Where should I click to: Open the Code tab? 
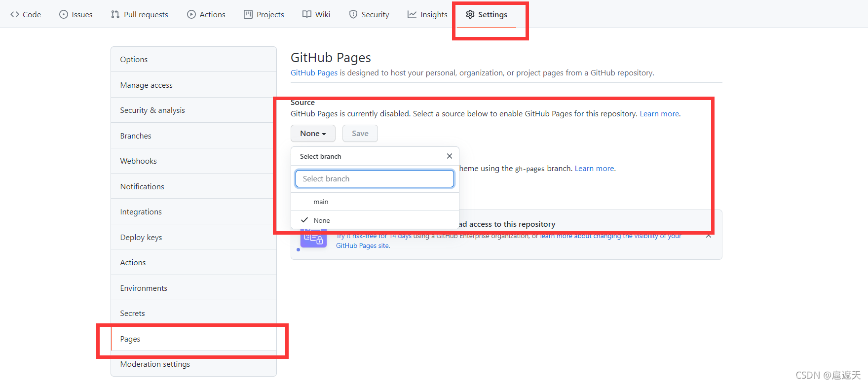tap(26, 14)
